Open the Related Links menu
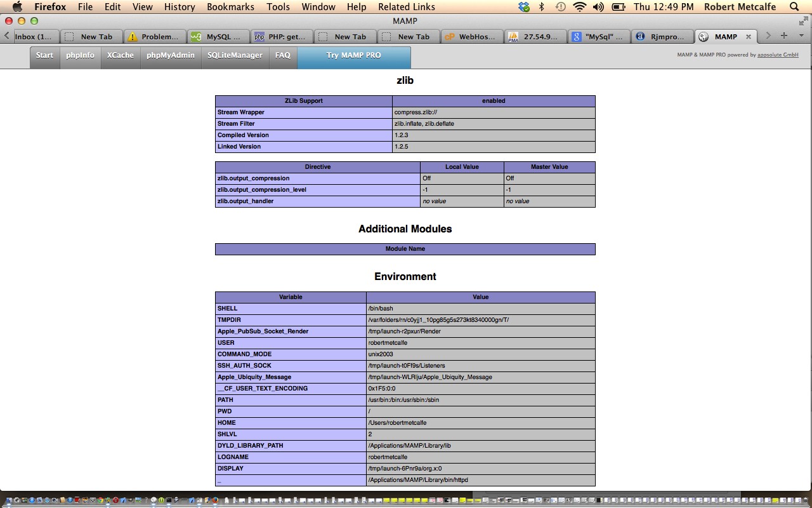The image size is (812, 508). [407, 7]
